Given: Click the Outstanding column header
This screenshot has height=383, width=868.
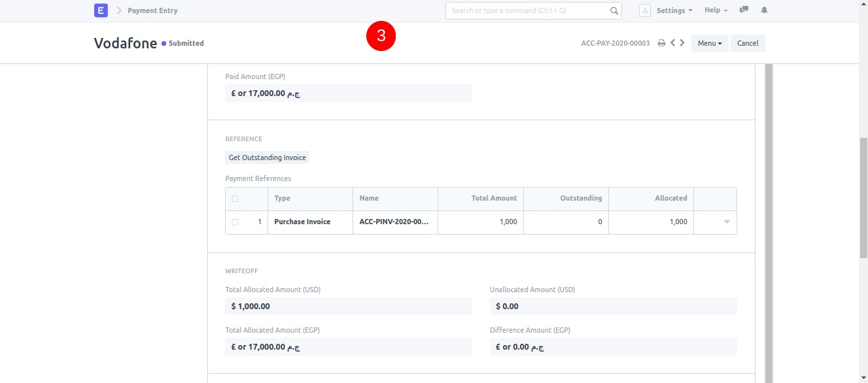Looking at the screenshot, I should [x=566, y=199].
